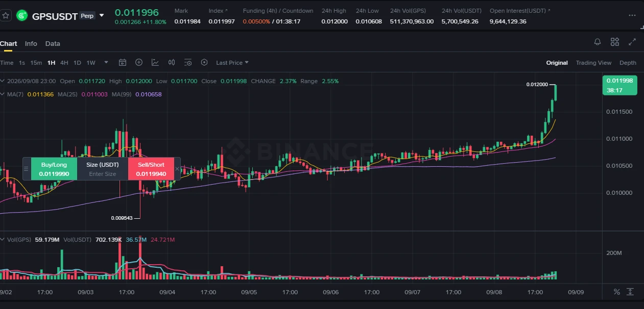Expand more time intervals dropdown
This screenshot has width=644, height=309.
point(106,63)
